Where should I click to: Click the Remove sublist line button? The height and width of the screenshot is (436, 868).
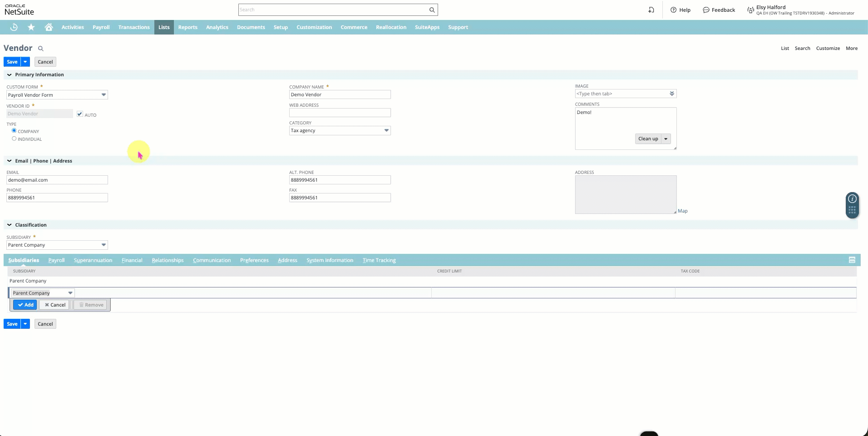click(91, 305)
